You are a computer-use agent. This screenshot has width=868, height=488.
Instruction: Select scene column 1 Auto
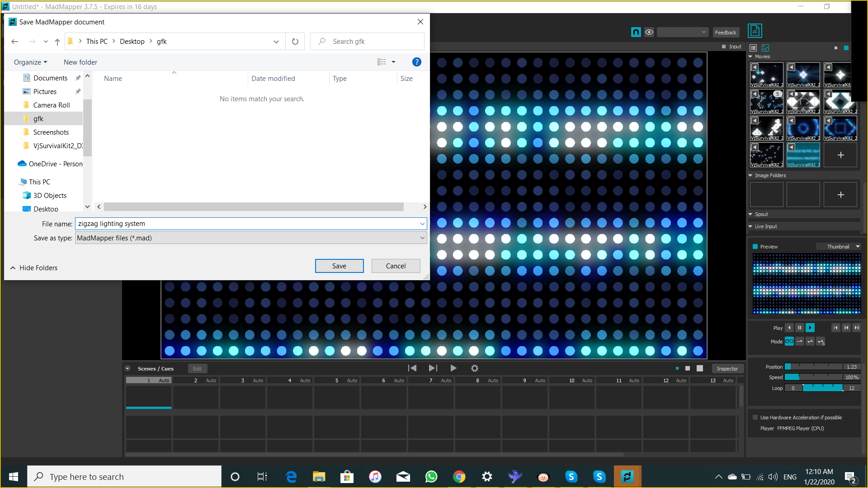pos(149,380)
